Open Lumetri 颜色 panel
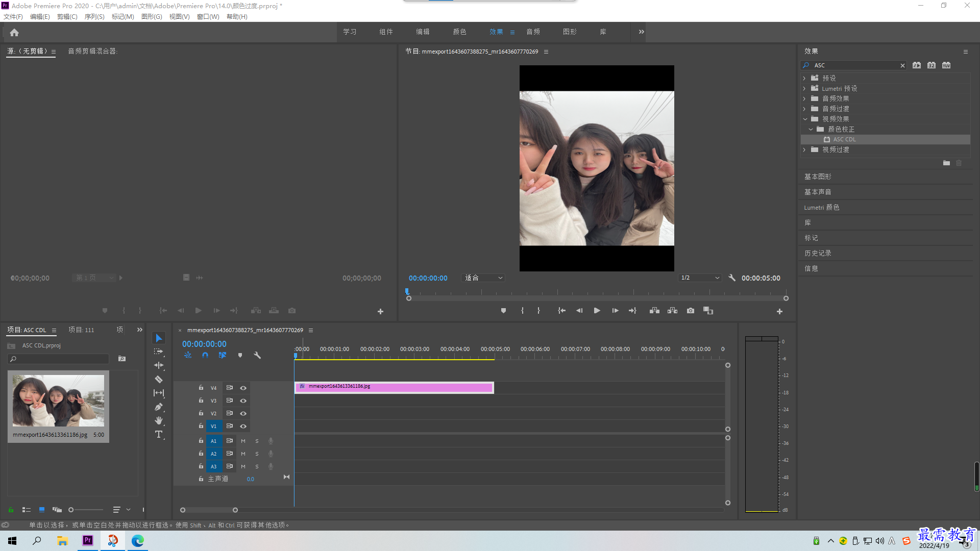 coord(821,207)
